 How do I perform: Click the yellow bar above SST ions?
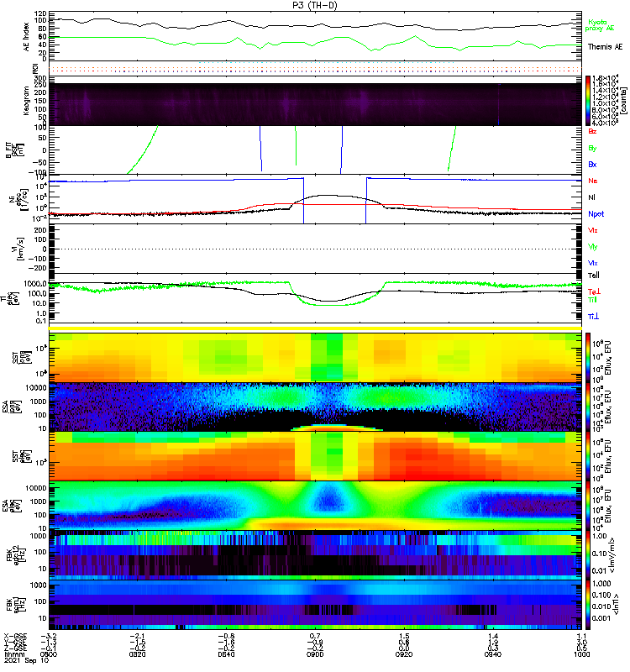click(315, 328)
